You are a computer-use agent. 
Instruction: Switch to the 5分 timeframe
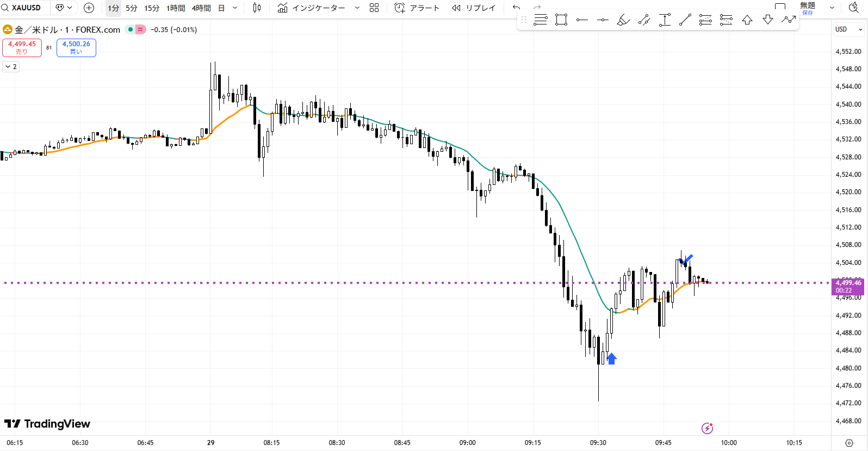point(132,8)
